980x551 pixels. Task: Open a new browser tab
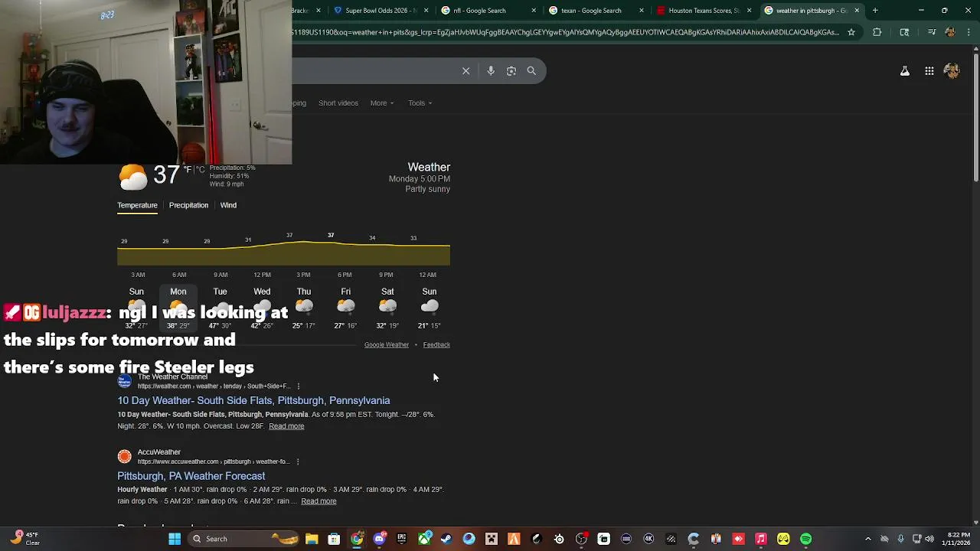point(875,11)
